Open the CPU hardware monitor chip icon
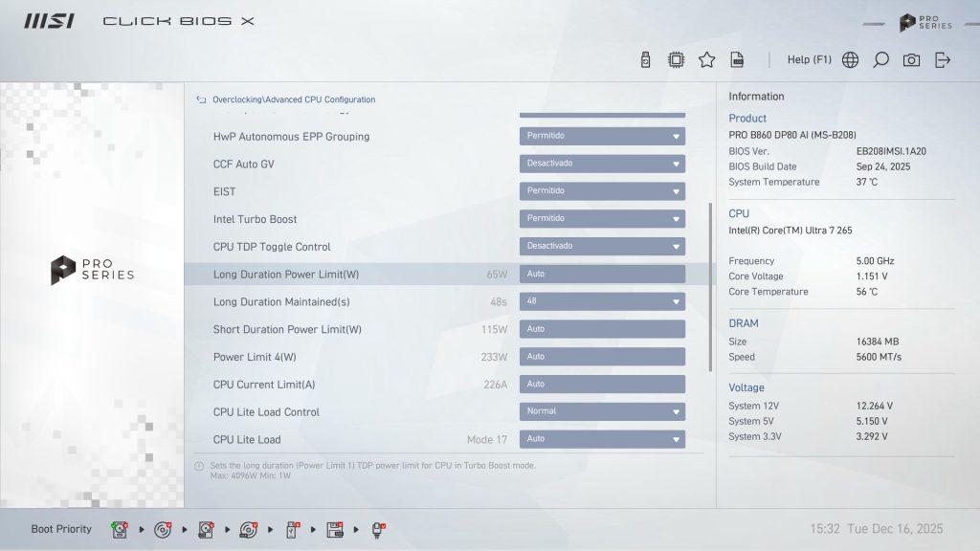Image resolution: width=980 pixels, height=551 pixels. [x=676, y=60]
